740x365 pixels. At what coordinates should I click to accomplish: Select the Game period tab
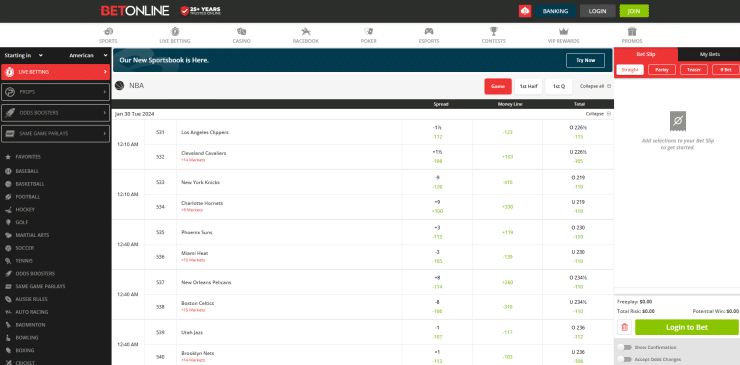point(498,86)
